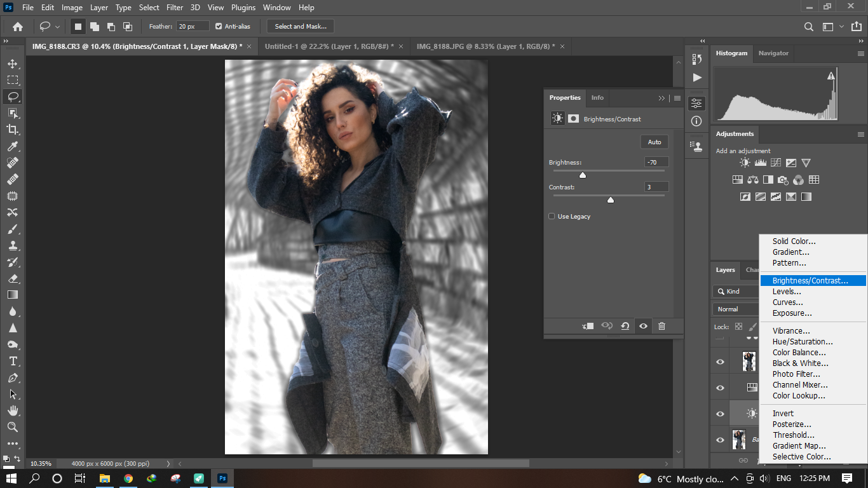Hide the Background layer
The width and height of the screenshot is (868, 488).
(720, 440)
